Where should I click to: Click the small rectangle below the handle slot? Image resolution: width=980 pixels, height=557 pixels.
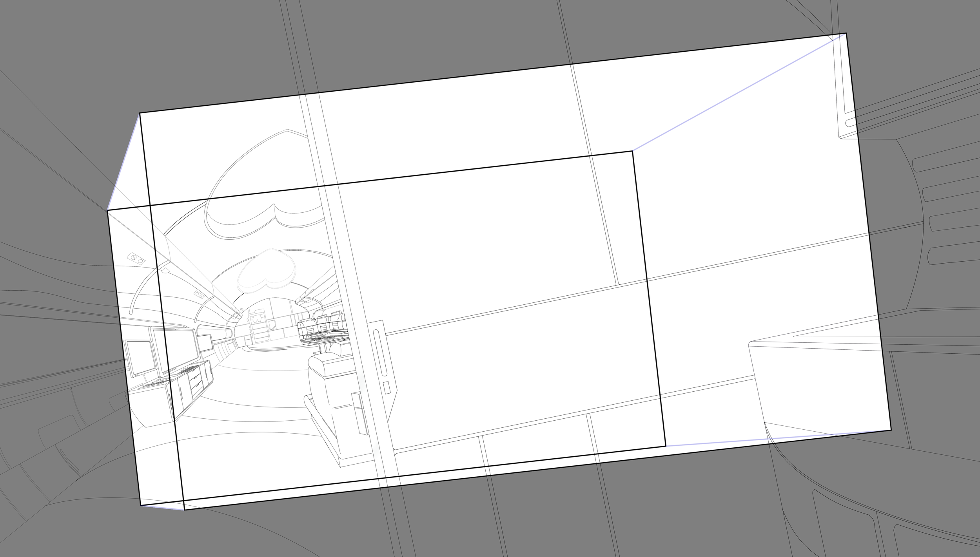pyautogui.click(x=387, y=388)
